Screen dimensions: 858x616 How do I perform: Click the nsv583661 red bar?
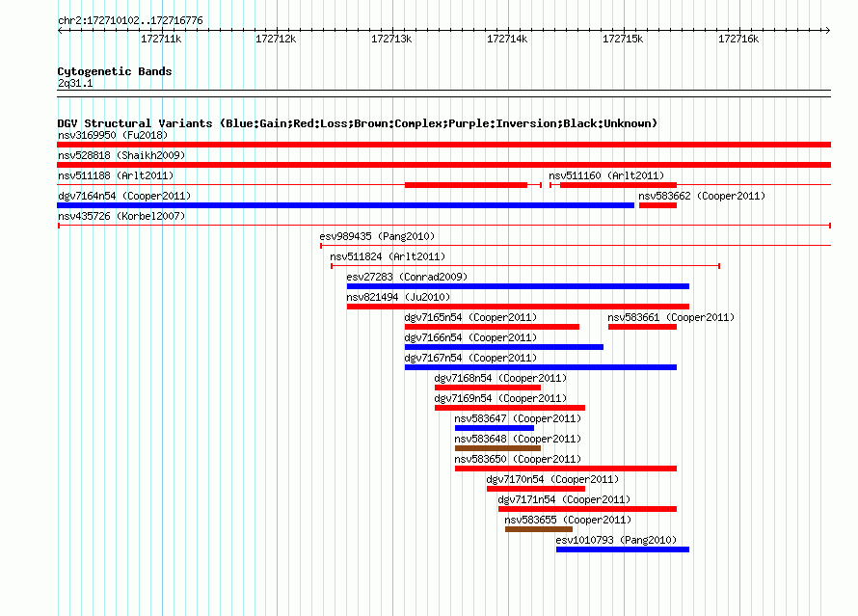pyautogui.click(x=642, y=327)
